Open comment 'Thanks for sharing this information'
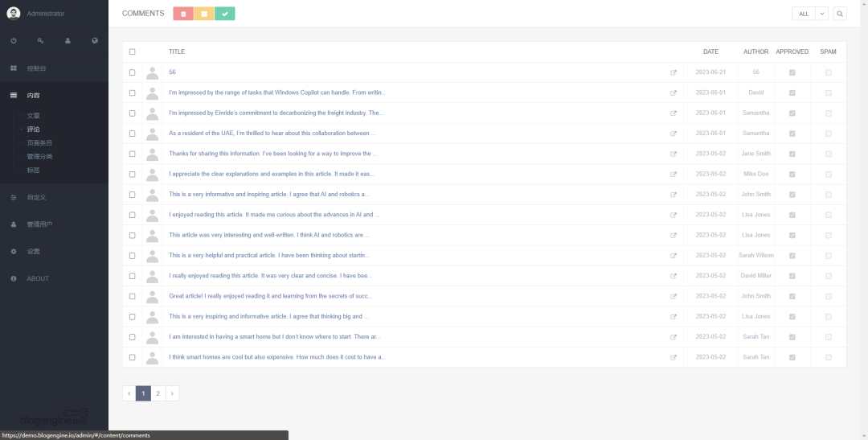 click(273, 154)
